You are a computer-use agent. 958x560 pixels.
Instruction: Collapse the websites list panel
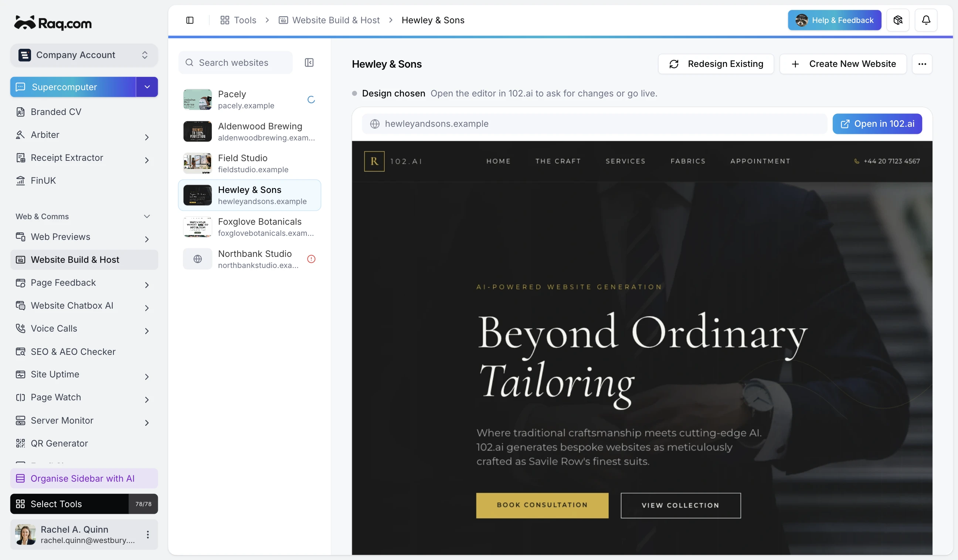click(x=309, y=62)
